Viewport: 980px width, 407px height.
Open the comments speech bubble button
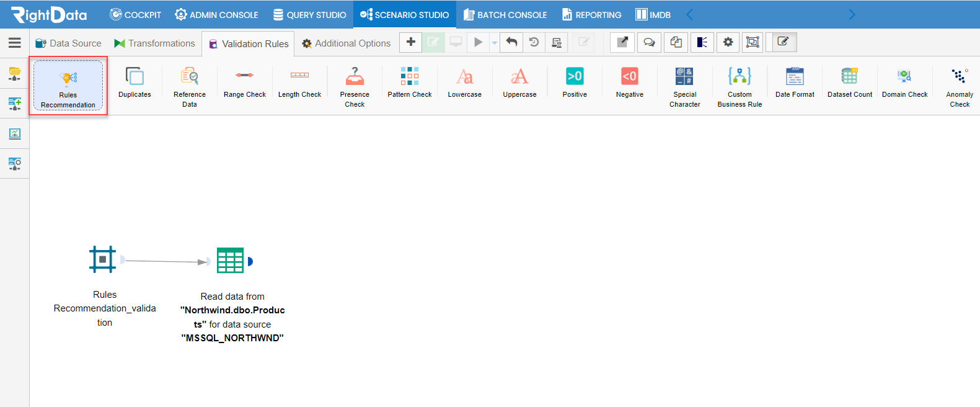[x=649, y=42]
